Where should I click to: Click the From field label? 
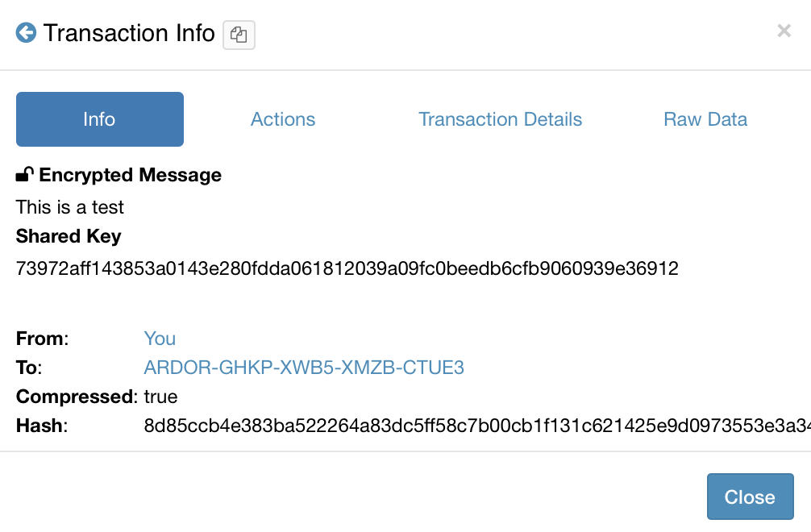[x=42, y=339]
